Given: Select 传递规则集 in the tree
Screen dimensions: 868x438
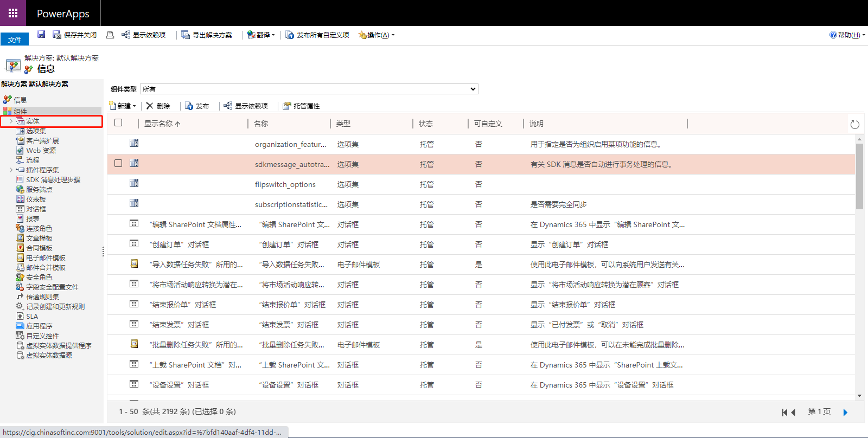Looking at the screenshot, I should (x=42, y=297).
